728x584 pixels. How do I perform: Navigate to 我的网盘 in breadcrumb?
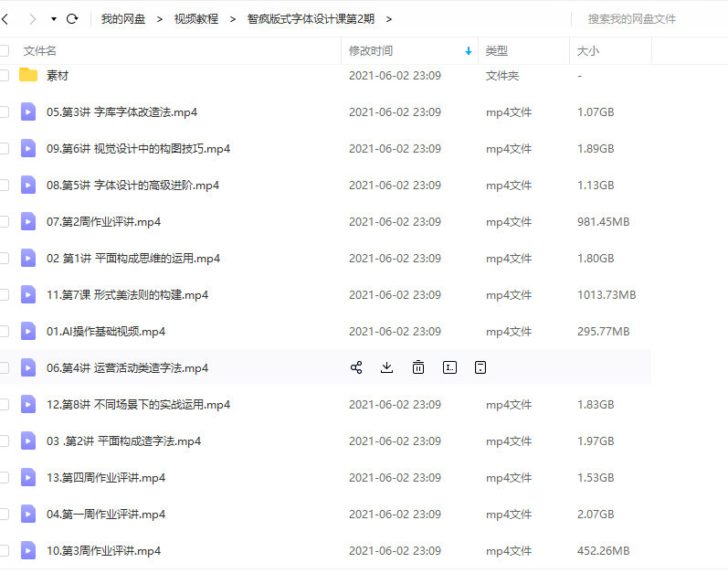pyautogui.click(x=122, y=18)
